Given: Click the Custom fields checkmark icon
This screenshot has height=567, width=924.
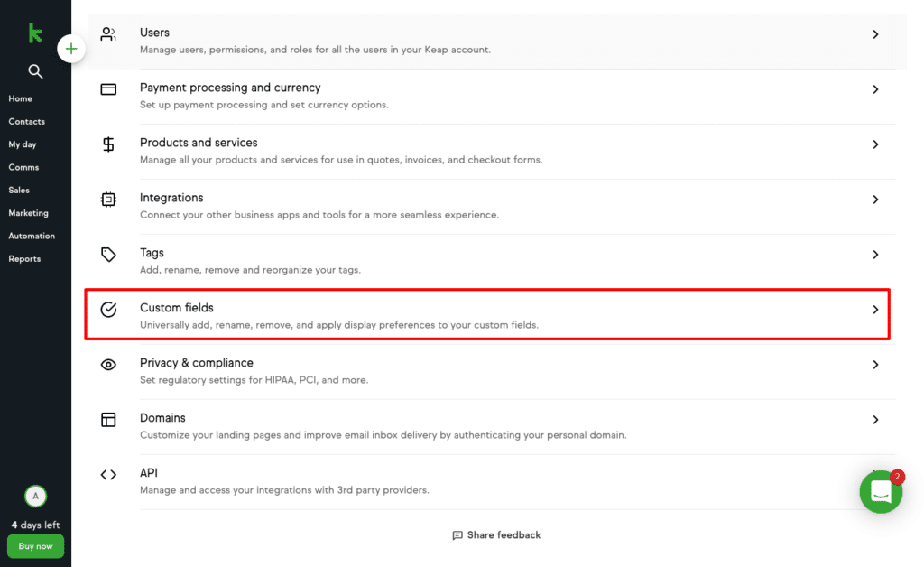Looking at the screenshot, I should coord(108,310).
